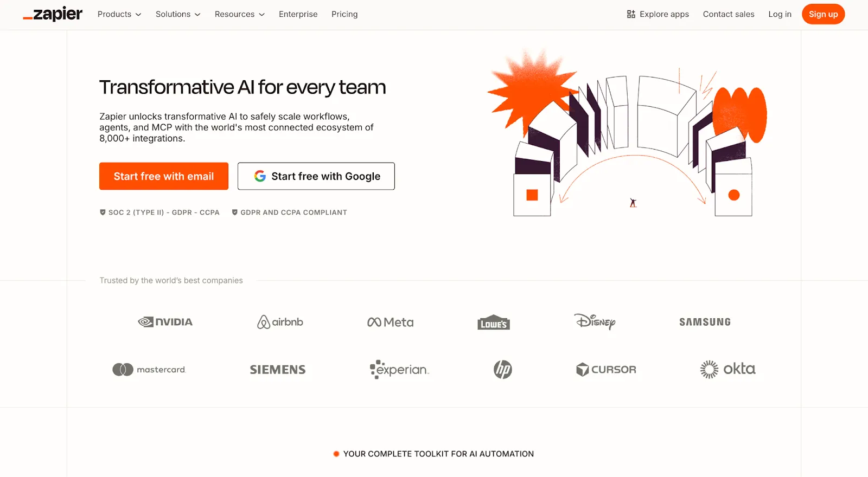Click the NVIDIA logo
Screen dimensions: 868x477
pyautogui.click(x=165, y=322)
